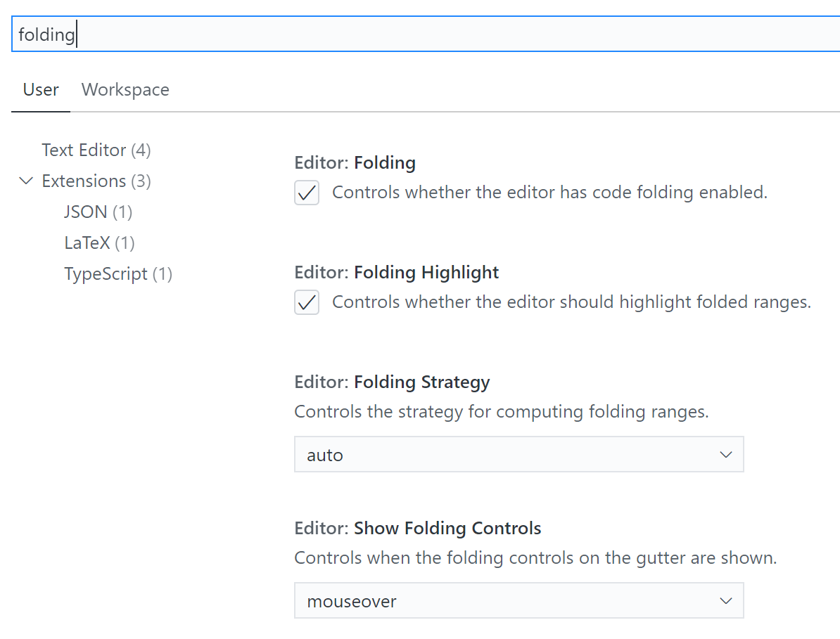The height and width of the screenshot is (639, 840).
Task: Open the Folding Strategy dropdown
Action: [x=518, y=454]
